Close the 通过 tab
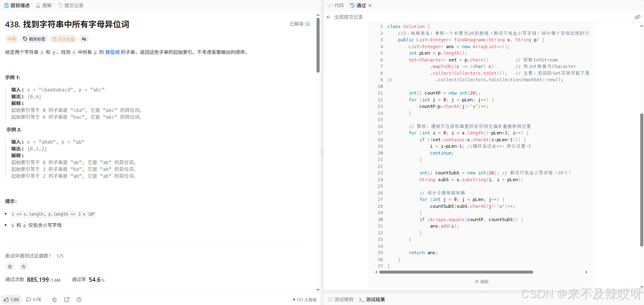Screen dimensions: 644x305 [x=370, y=5]
